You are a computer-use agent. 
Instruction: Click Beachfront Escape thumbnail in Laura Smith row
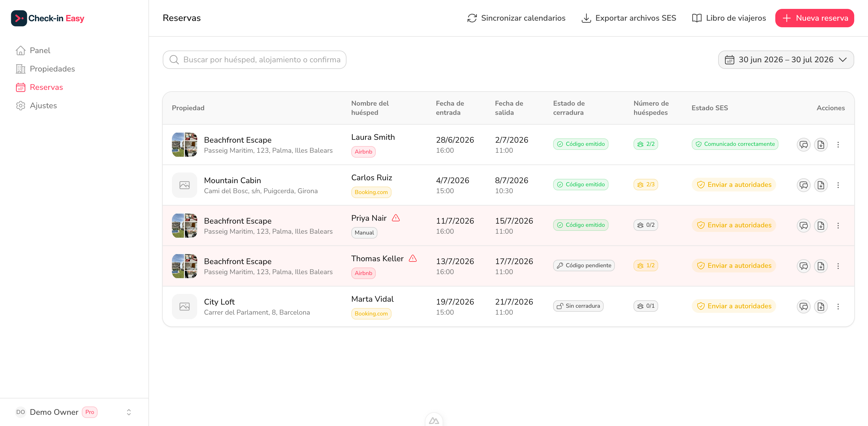pyautogui.click(x=184, y=145)
